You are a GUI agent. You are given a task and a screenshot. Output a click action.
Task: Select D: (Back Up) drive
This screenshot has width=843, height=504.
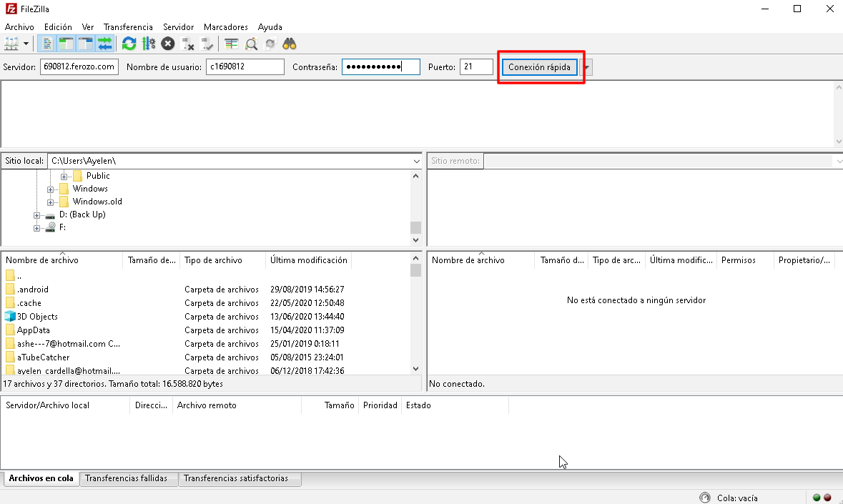click(82, 214)
